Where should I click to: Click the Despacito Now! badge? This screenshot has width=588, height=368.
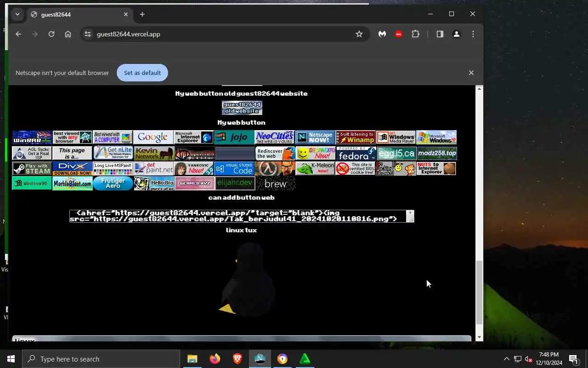coord(316,153)
